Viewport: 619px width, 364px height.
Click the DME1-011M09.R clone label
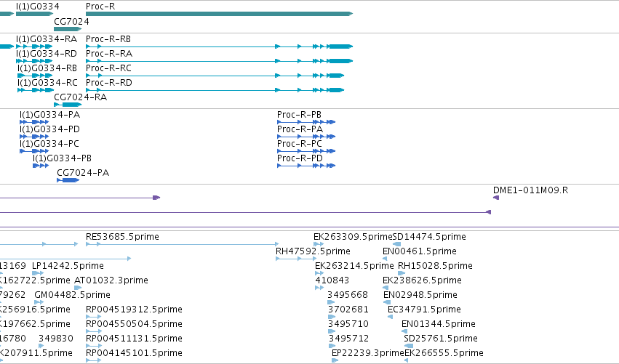tap(530, 190)
